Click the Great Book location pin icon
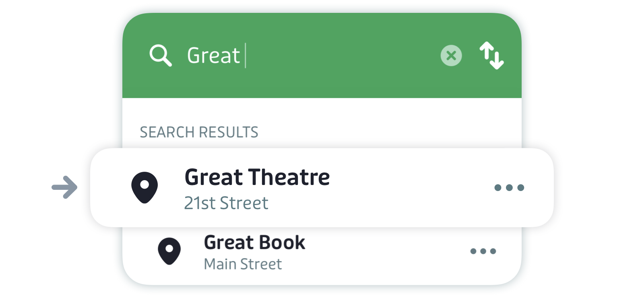Viewport: 644px width, 298px height. (x=169, y=251)
